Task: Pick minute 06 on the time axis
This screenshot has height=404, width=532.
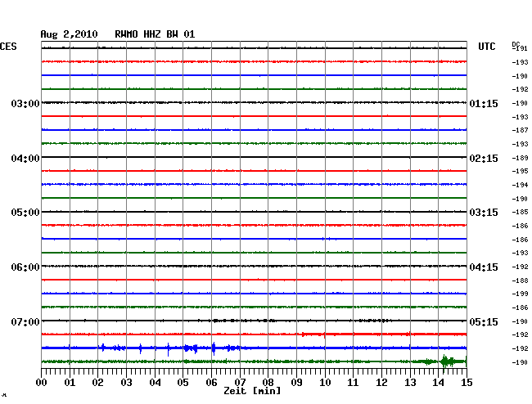Action: [x=211, y=382]
